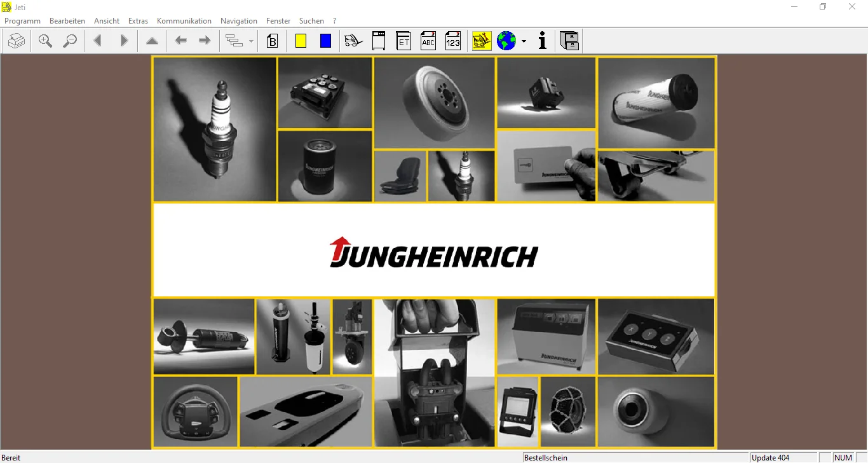This screenshot has width=868, height=463.
Task: Toggle the bold B marker
Action: click(x=273, y=40)
